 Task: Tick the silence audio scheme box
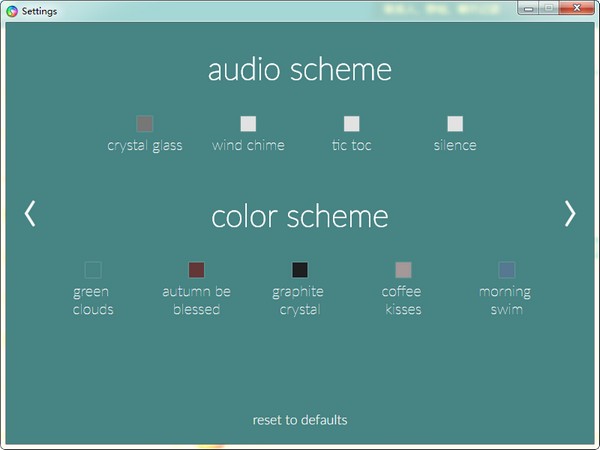pyautogui.click(x=455, y=124)
